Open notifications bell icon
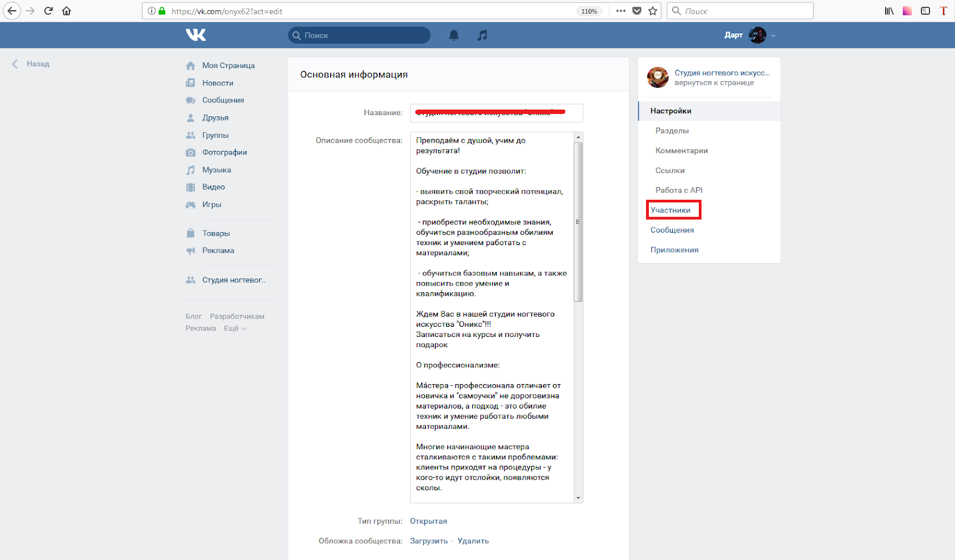This screenshot has width=955, height=560. point(454,35)
